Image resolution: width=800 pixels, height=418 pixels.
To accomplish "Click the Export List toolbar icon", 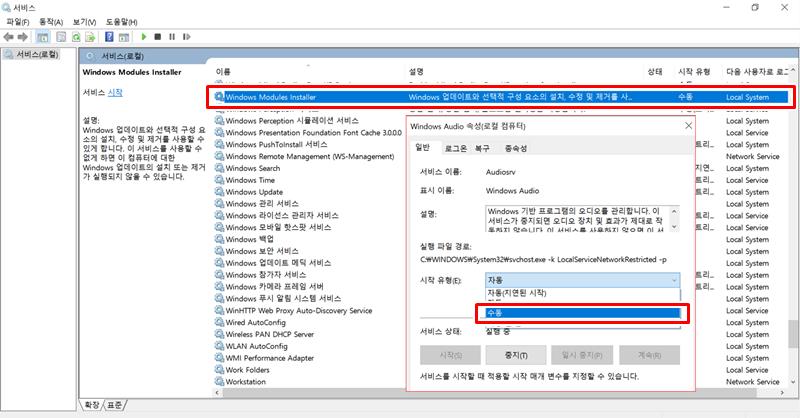I will coord(90,37).
